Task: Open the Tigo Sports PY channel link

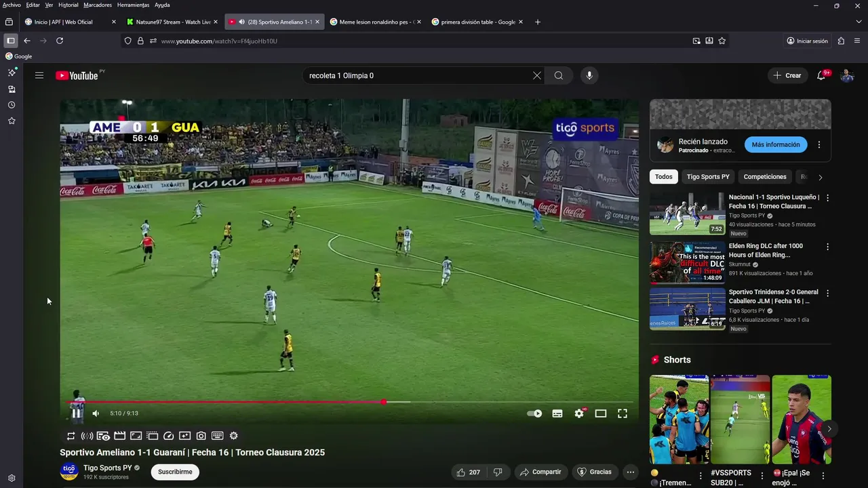Action: coord(108,468)
